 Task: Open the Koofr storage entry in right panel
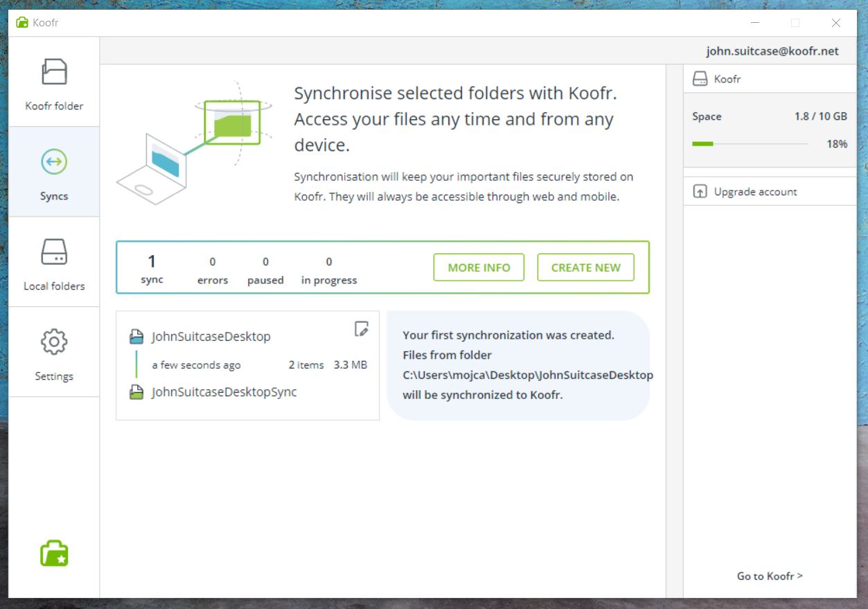(770, 79)
